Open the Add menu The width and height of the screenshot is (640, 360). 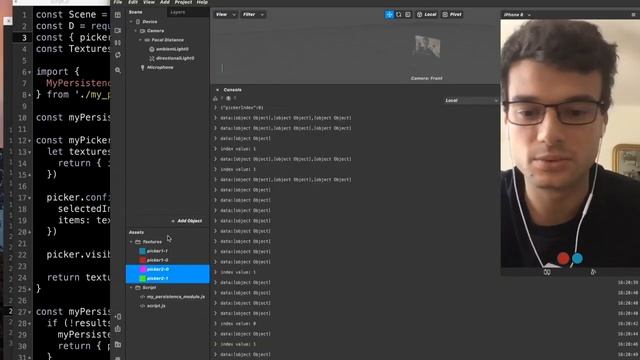click(x=165, y=2)
